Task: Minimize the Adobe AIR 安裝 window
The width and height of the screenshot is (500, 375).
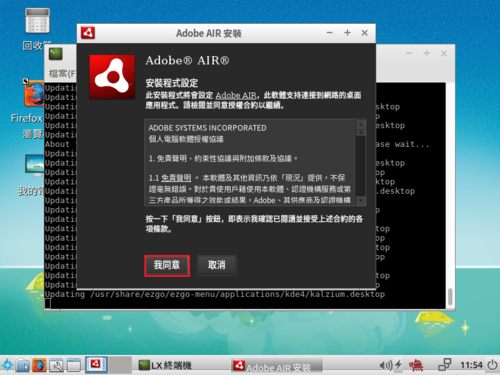Action: click(x=330, y=33)
